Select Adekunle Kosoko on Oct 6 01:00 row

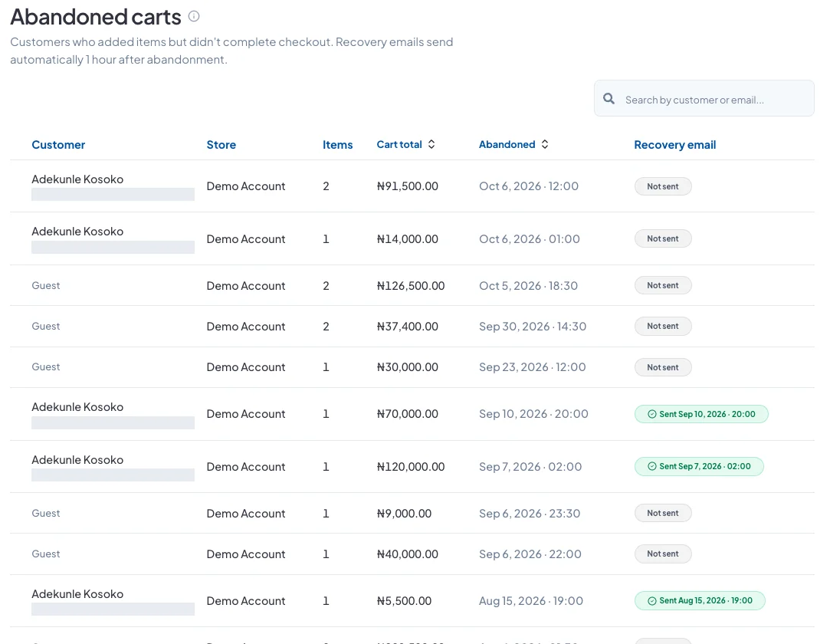(x=77, y=232)
